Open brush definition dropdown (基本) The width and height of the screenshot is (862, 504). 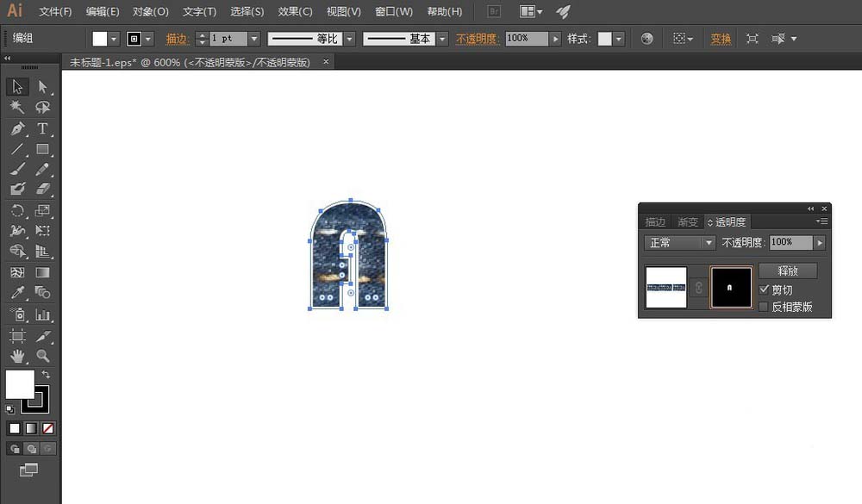tap(442, 39)
